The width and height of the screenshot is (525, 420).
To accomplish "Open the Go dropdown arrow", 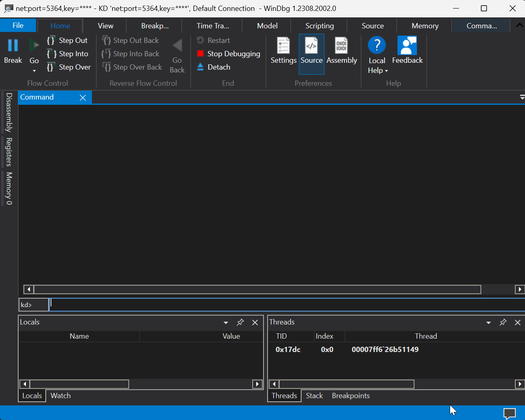I will [34, 71].
